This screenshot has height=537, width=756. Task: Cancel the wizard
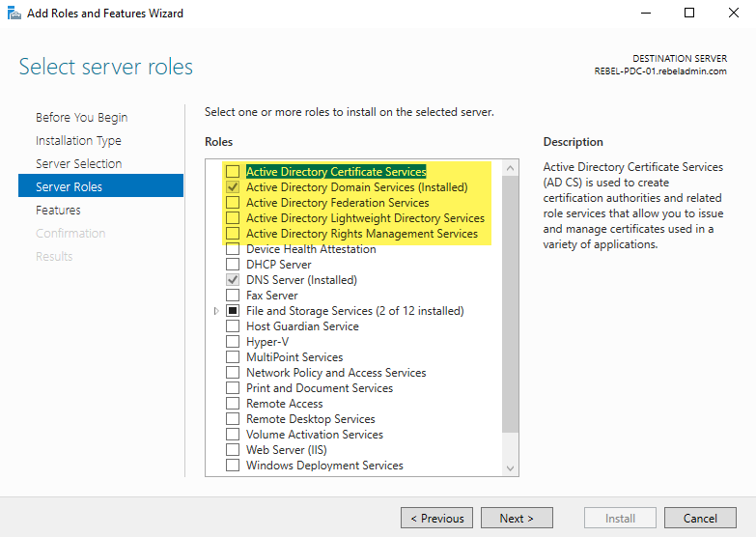pos(700,519)
